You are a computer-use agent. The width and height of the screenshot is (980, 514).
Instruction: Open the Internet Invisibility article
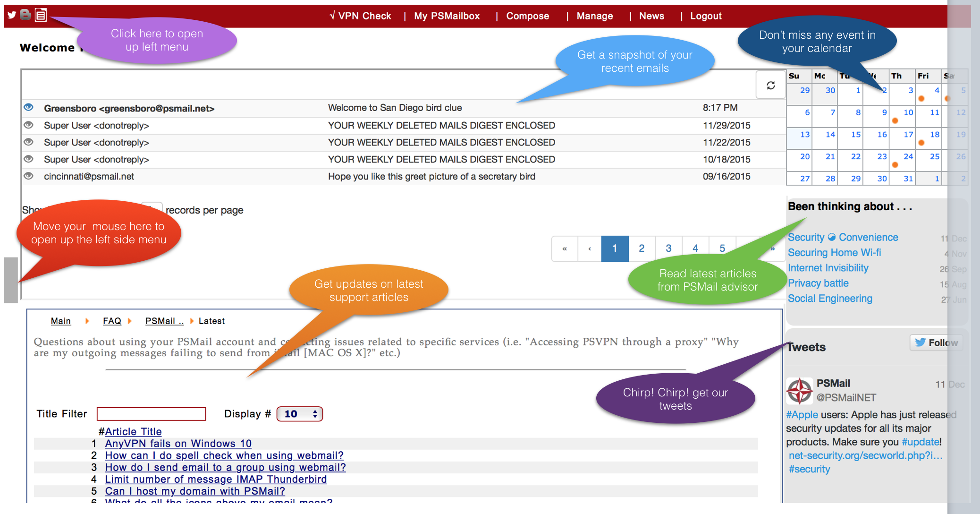pos(828,268)
